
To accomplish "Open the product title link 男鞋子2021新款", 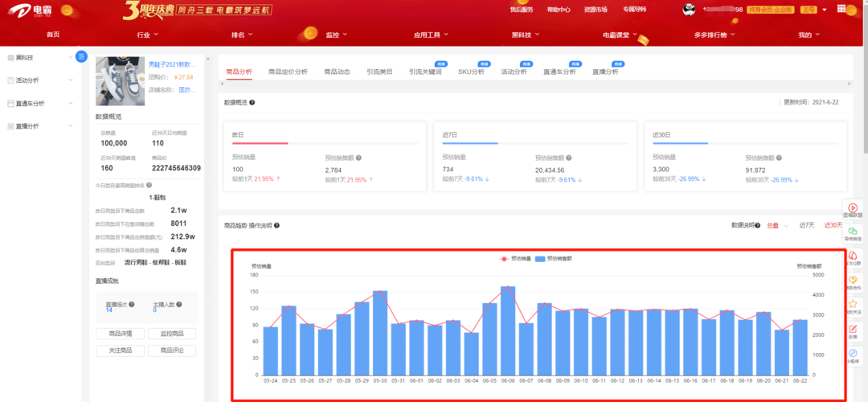I will click(x=172, y=64).
